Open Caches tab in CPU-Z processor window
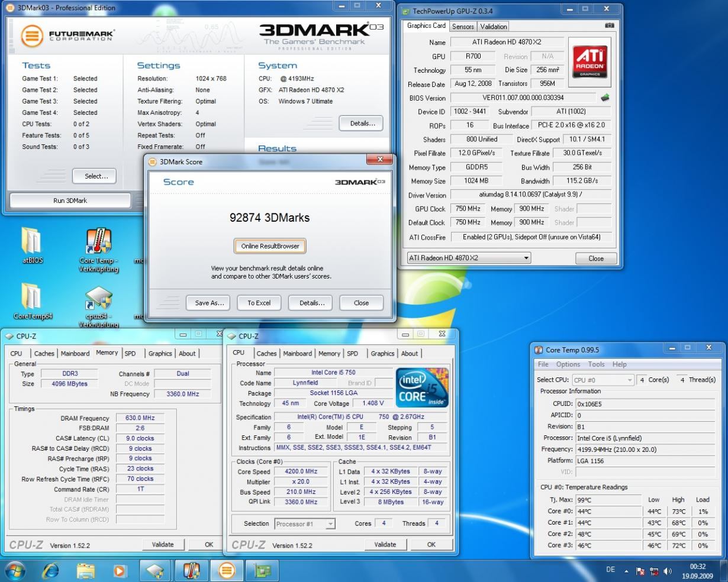Image resolution: width=728 pixels, height=582 pixels. coord(266,353)
